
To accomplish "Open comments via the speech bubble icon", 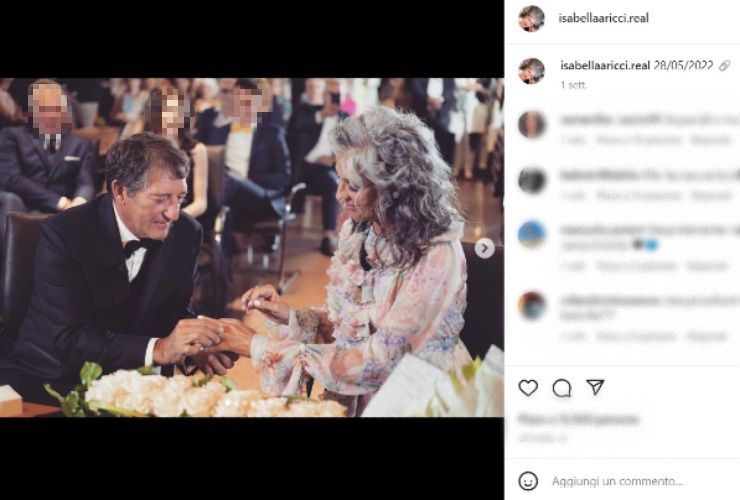I will 562,388.
